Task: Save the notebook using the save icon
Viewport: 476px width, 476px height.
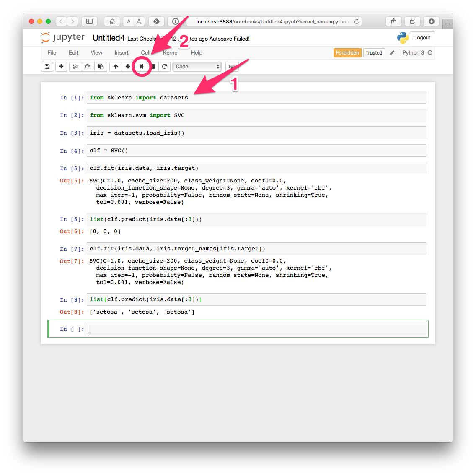Action: coord(47,66)
